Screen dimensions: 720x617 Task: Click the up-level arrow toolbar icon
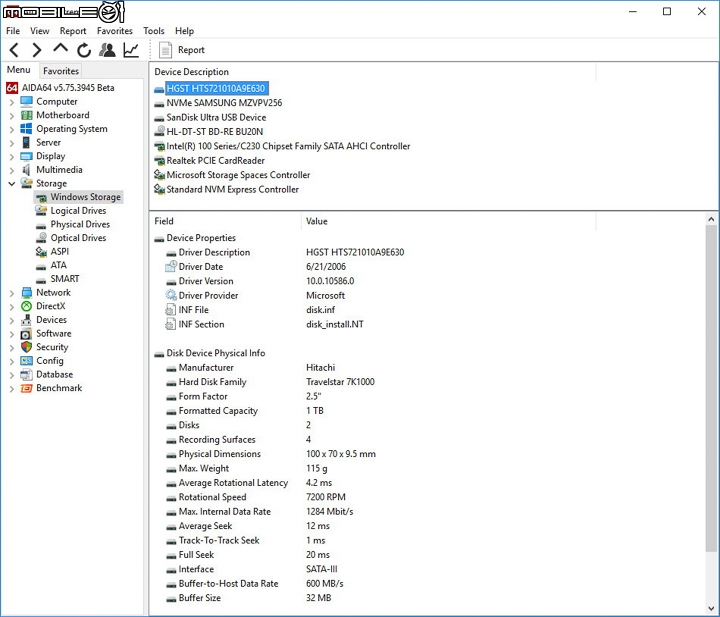60,49
